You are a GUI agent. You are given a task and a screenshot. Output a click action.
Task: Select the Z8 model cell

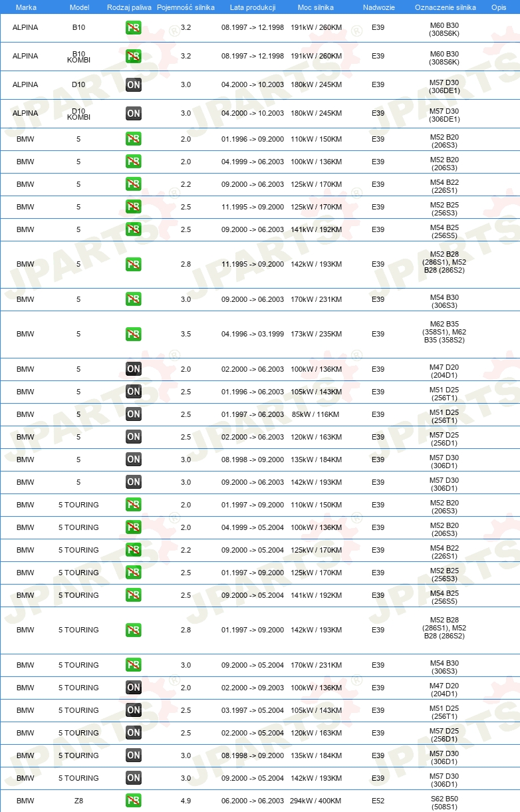tap(78, 801)
